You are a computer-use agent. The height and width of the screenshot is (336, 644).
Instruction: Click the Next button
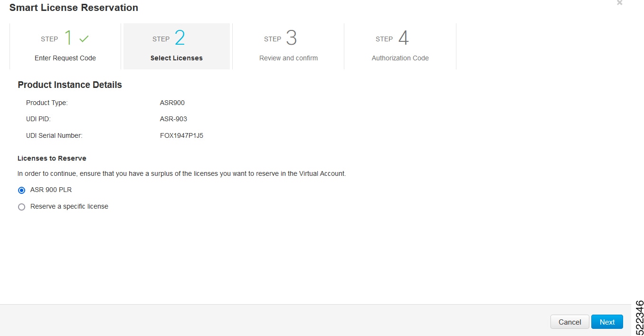607,322
